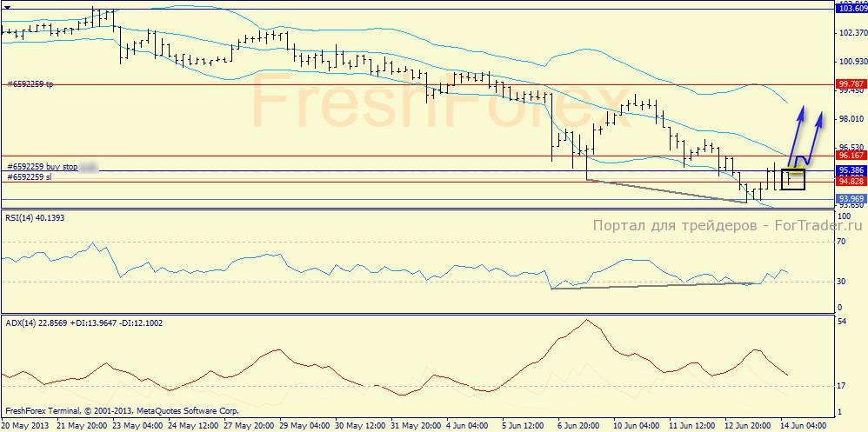This screenshot has height=432, width=868.
Task: Click the RSI(14) 40.1393 indicator label
Action: pyautogui.click(x=34, y=218)
